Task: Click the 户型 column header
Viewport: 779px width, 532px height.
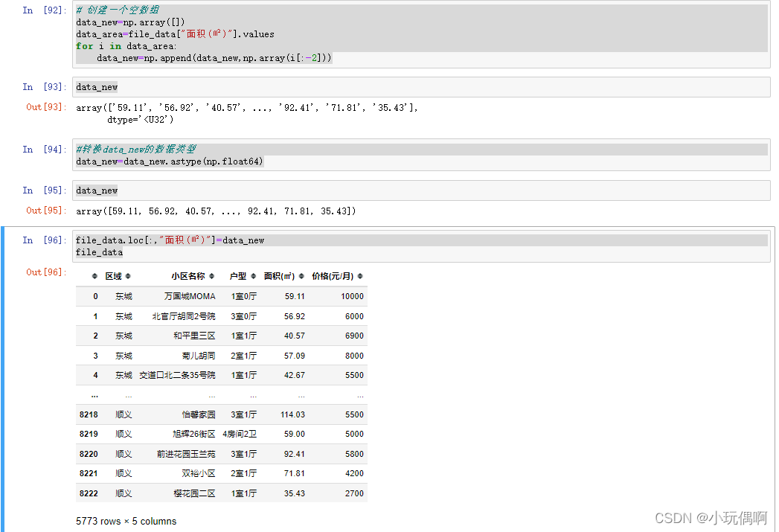Action: pyautogui.click(x=238, y=276)
